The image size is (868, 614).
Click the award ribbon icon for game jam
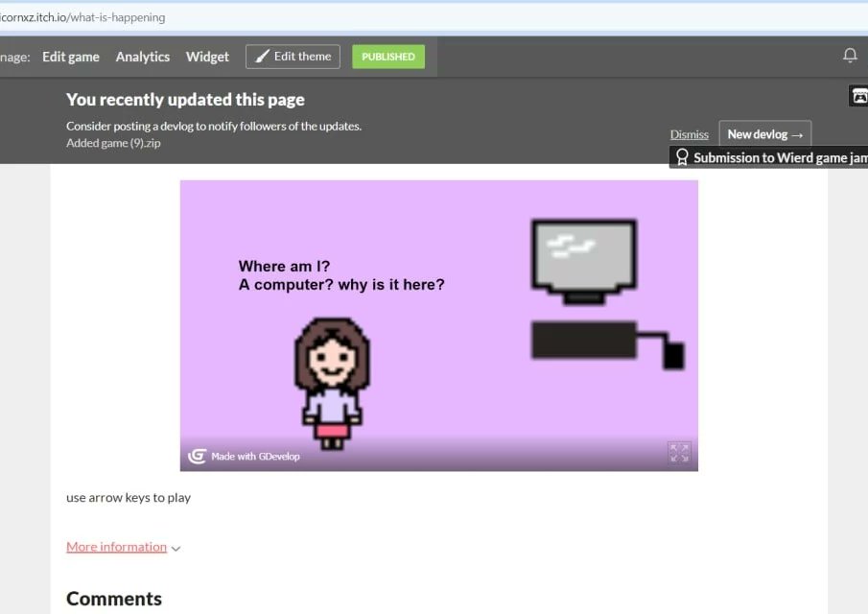pyautogui.click(x=682, y=157)
